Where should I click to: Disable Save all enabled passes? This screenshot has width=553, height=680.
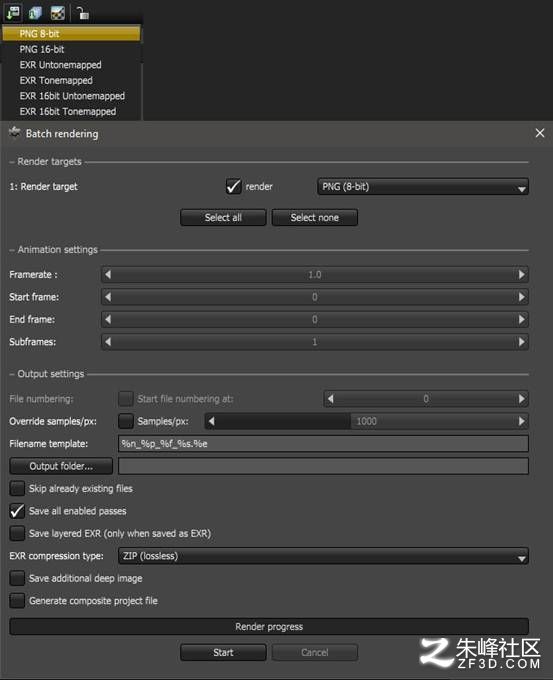[x=17, y=511]
